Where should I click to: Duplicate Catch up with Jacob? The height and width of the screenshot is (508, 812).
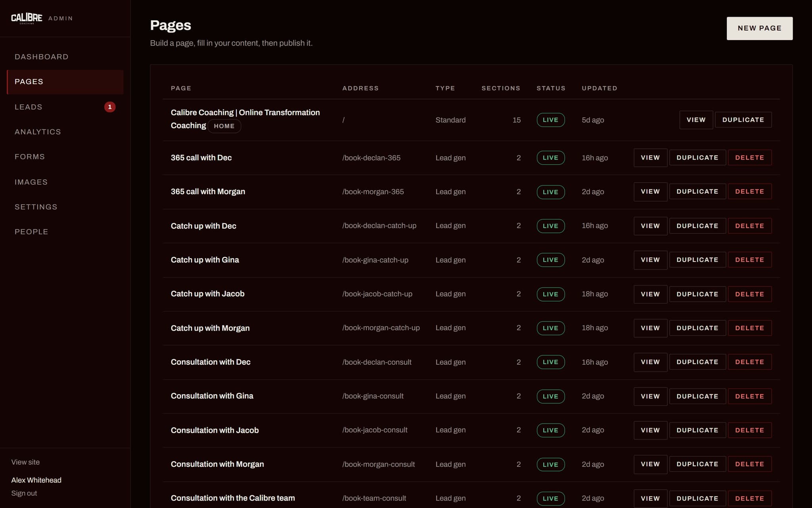[x=697, y=294]
